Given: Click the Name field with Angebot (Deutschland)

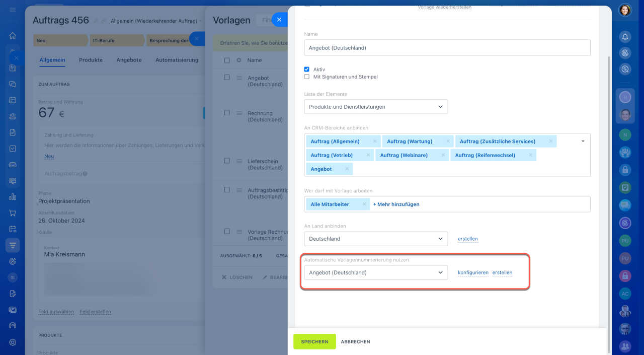Looking at the screenshot, I should coord(447,48).
